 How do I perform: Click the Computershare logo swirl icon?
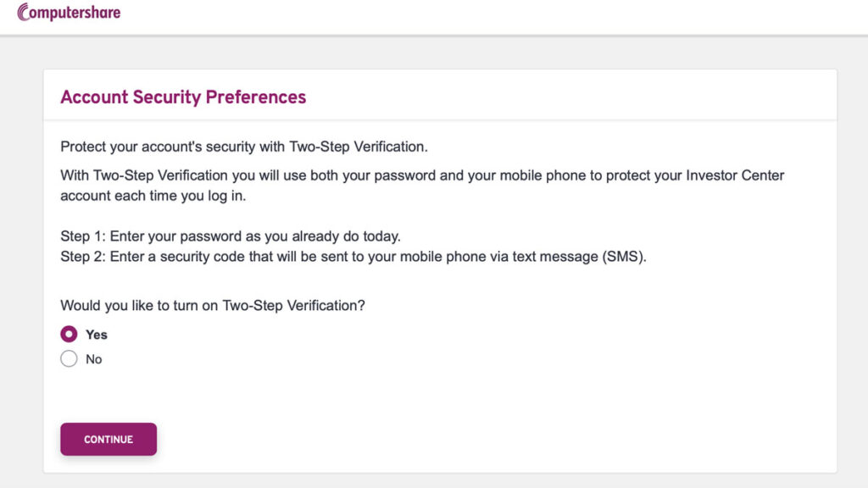23,12
